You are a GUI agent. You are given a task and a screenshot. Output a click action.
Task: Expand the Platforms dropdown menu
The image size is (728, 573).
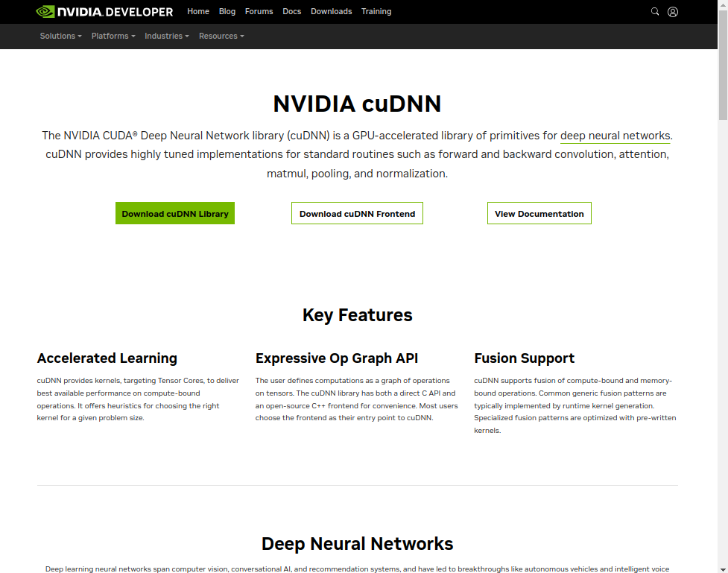[x=113, y=36]
